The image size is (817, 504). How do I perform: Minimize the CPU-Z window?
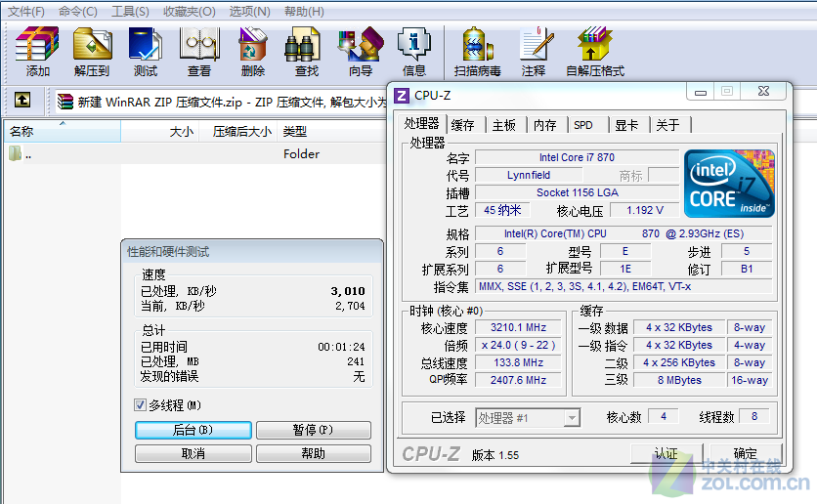tap(701, 92)
